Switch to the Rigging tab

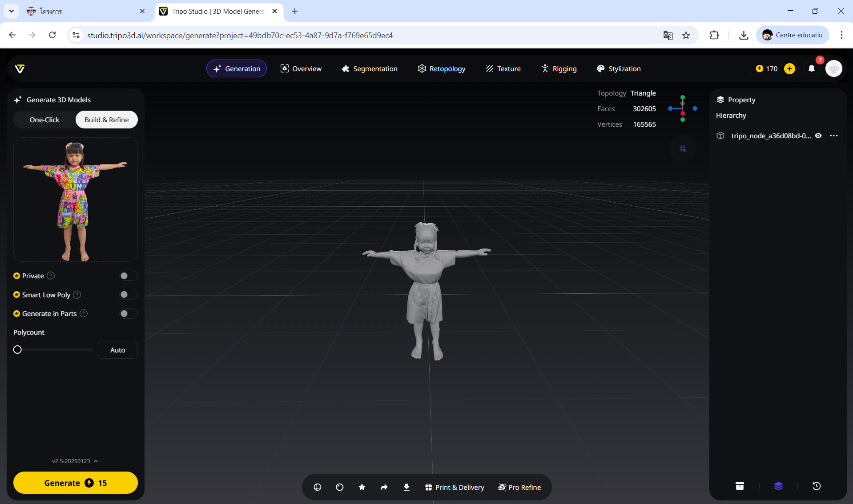(559, 68)
